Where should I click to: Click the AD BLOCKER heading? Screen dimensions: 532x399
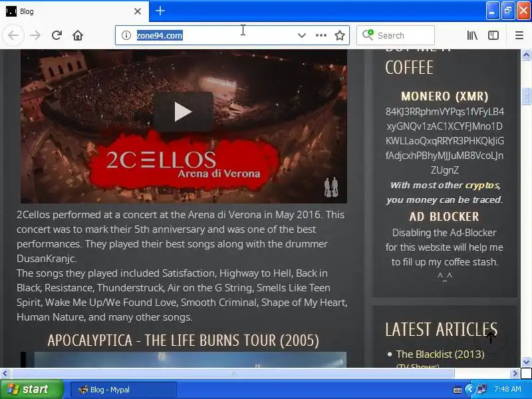(444, 217)
